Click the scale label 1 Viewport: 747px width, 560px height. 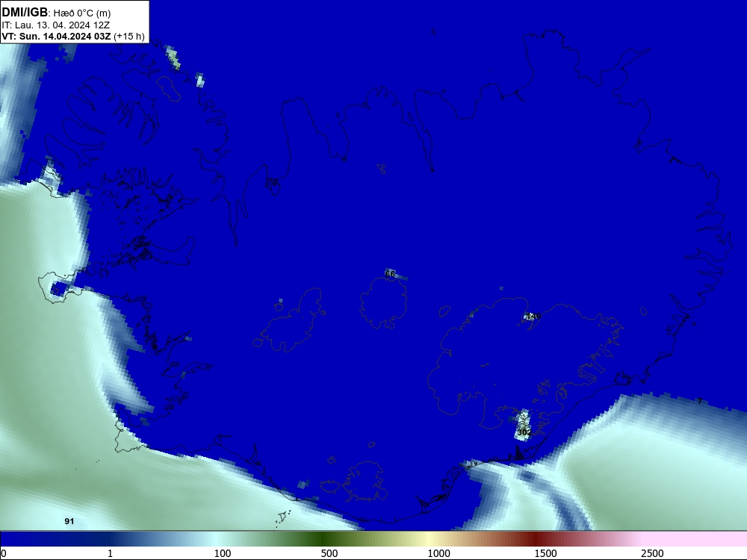pyautogui.click(x=110, y=553)
